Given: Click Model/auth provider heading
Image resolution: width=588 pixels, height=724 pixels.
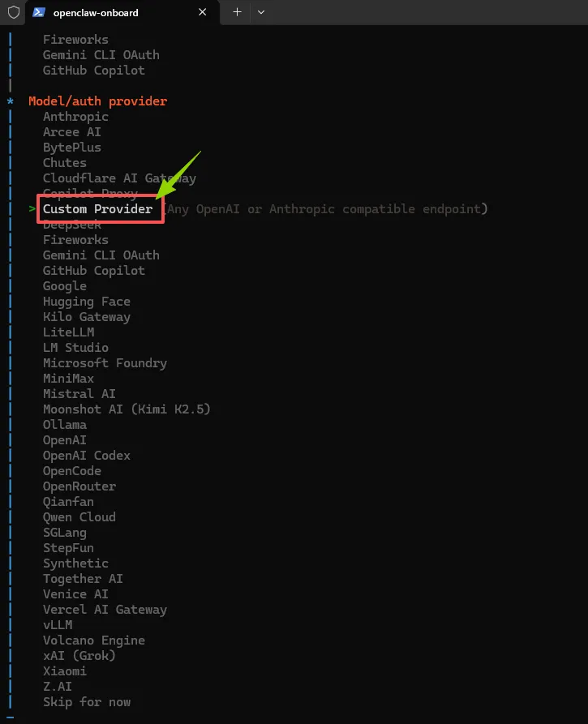Looking at the screenshot, I should point(97,101).
